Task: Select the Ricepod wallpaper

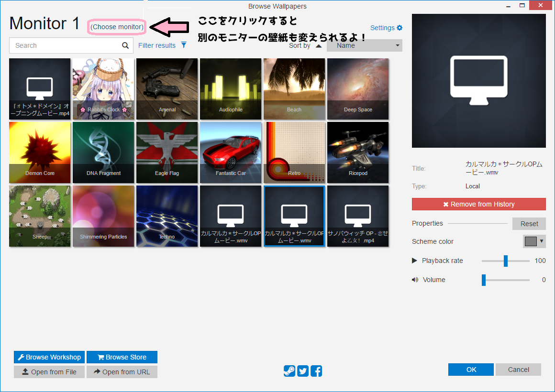Action: (x=358, y=152)
